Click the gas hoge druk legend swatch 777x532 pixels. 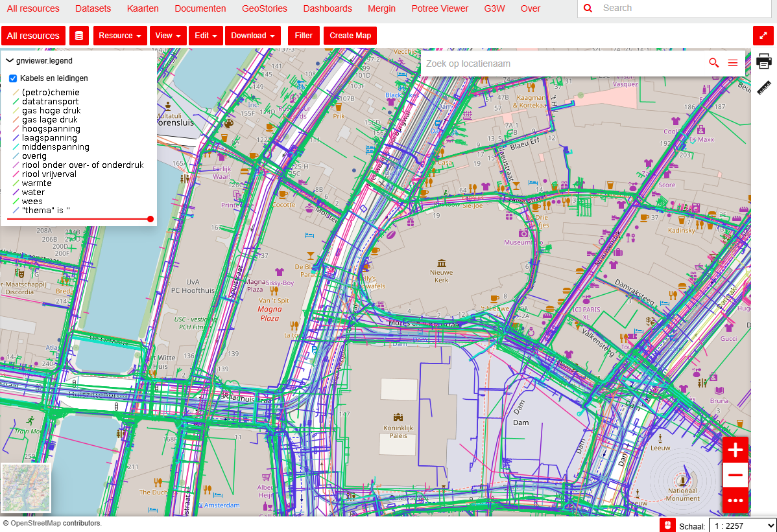[x=16, y=111]
